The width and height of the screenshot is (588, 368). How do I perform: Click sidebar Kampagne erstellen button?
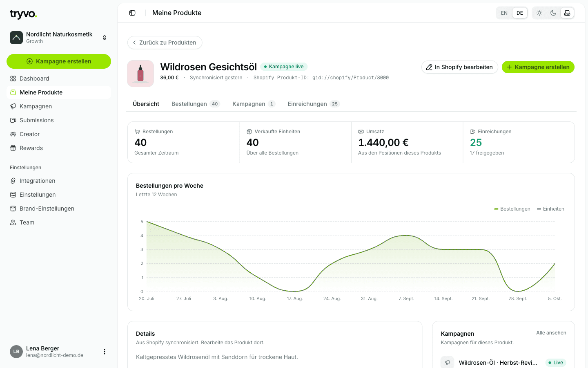click(59, 61)
